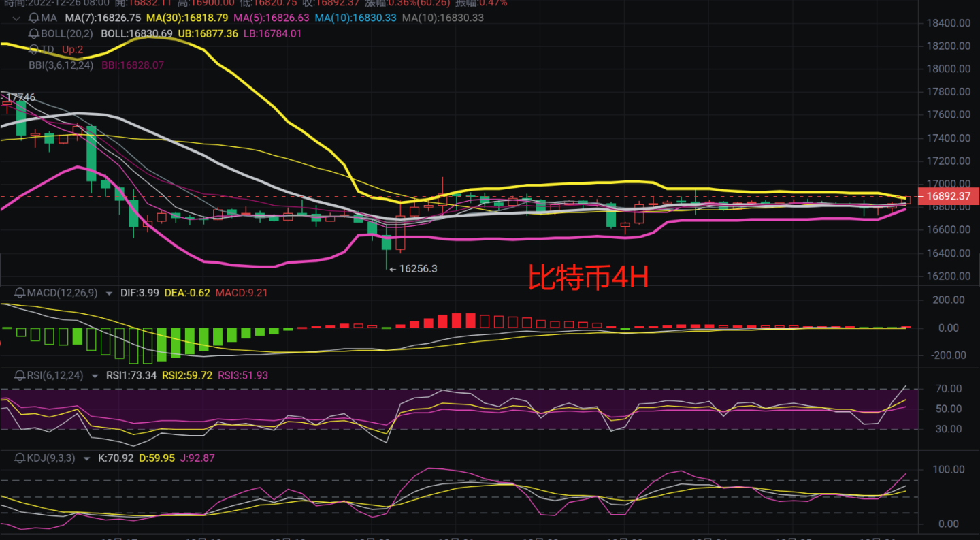Open the KDJ(9,3,3) dropdown arrow
This screenshot has width=980, height=540.
(86, 458)
